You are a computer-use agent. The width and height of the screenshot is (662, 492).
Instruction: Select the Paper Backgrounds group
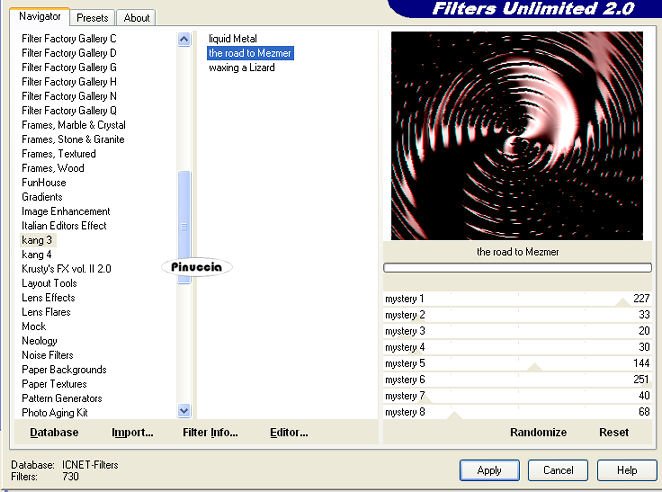tap(64, 370)
